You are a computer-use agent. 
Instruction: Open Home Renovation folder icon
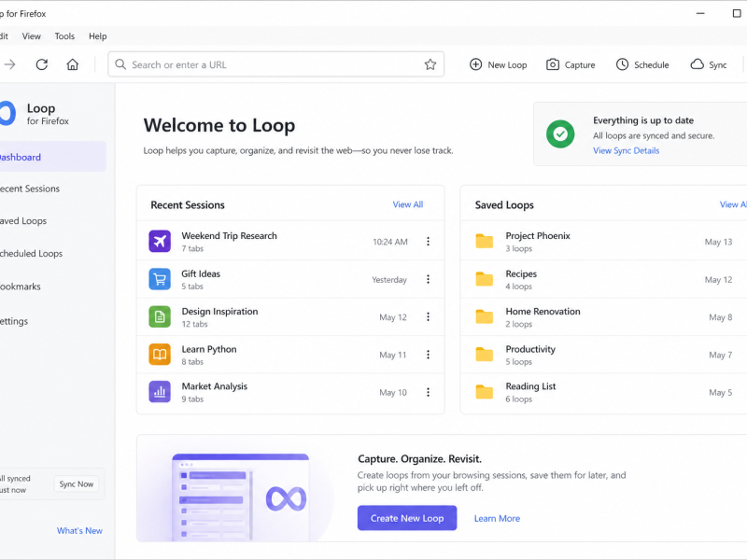[x=485, y=316]
